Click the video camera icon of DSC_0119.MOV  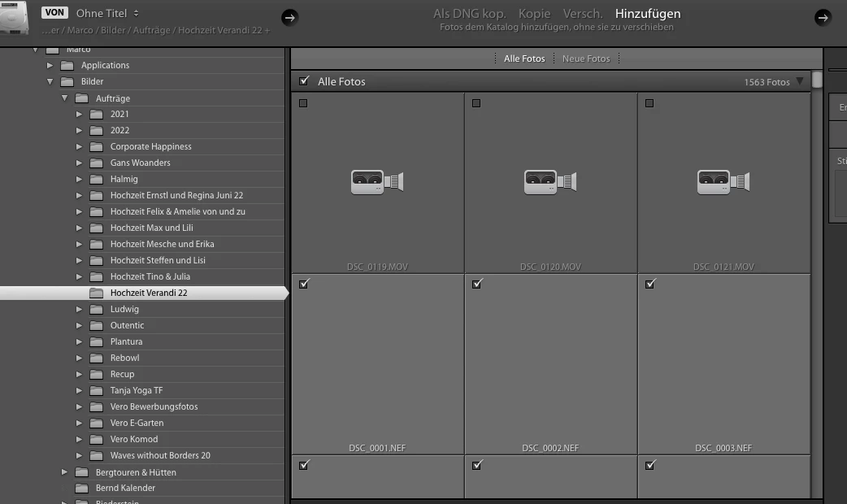pyautogui.click(x=377, y=181)
